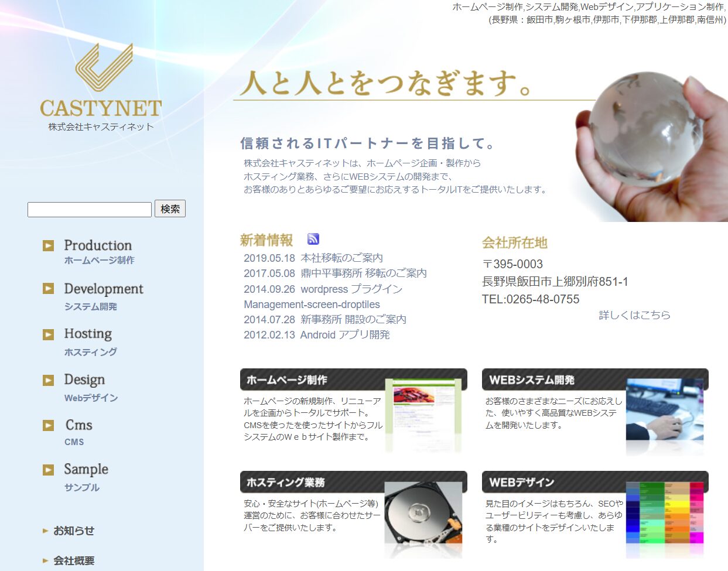This screenshot has height=571, width=728.
Task: Open the お知らせ sidebar menu item
Action: click(x=73, y=531)
